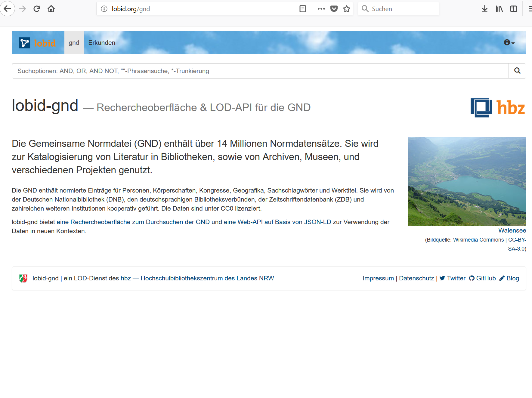
Task: Open the GitHub footer link
Action: tap(482, 278)
